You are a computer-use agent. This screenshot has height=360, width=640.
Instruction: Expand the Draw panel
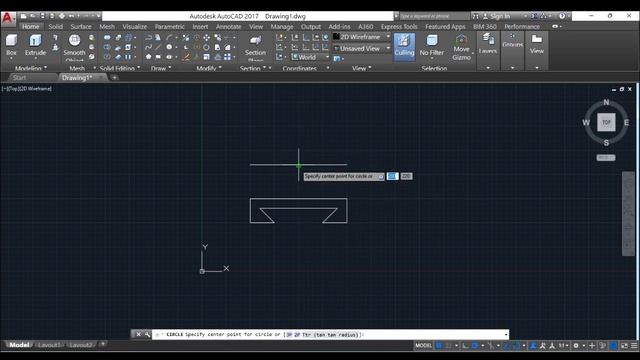pos(161,68)
